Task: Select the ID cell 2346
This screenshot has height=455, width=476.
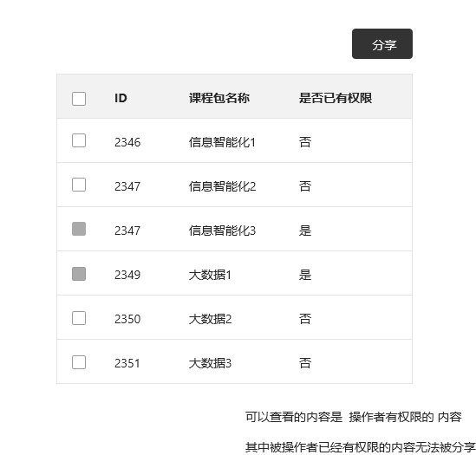Action: [x=127, y=142]
